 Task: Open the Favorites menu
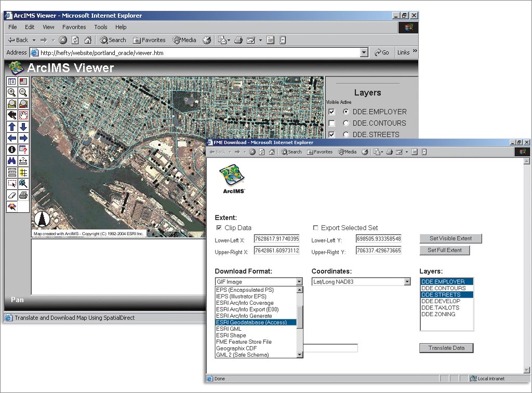click(x=74, y=27)
